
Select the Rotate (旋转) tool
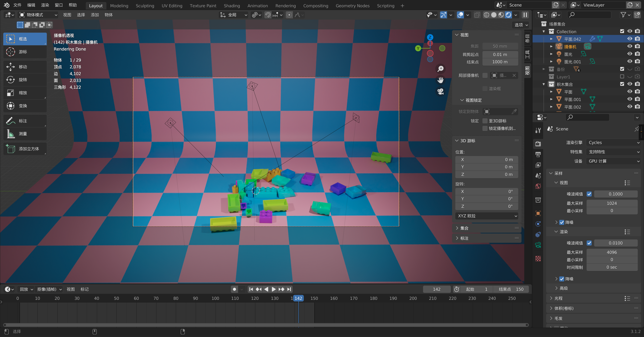pos(25,80)
